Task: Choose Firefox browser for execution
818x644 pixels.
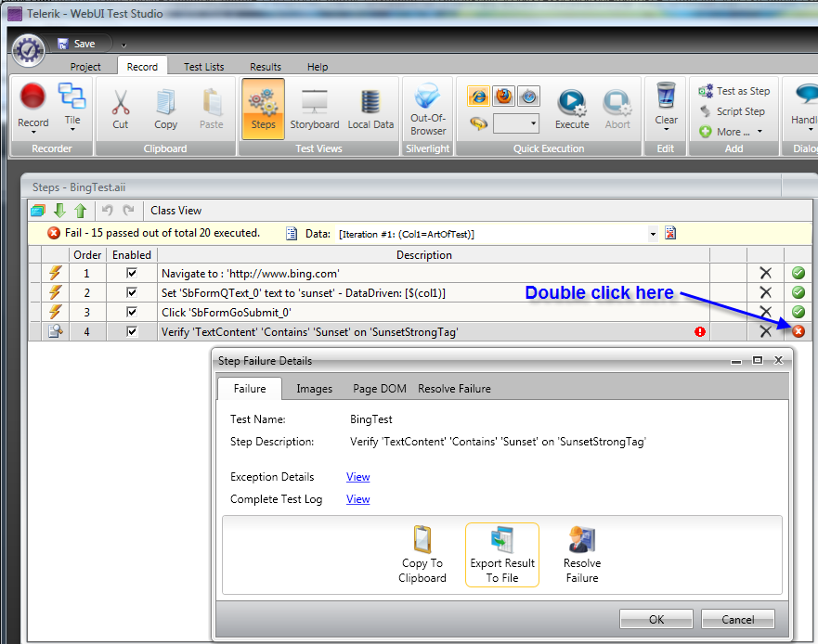Action: tap(503, 96)
